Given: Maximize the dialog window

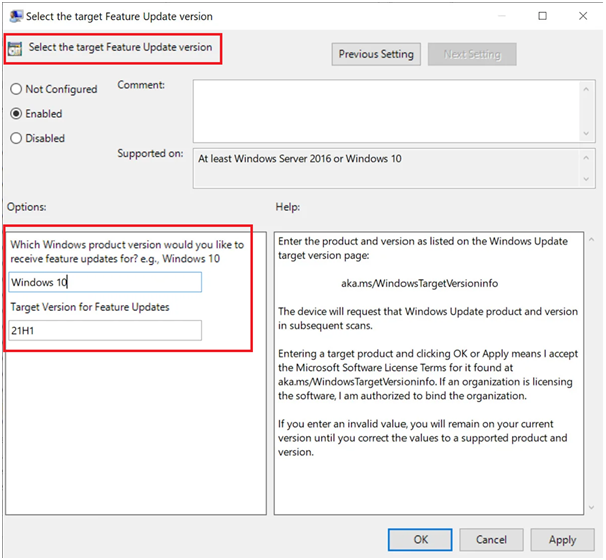Looking at the screenshot, I should (543, 16).
